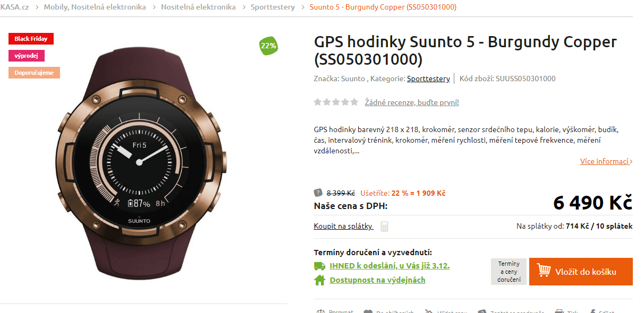Click the Black Friday red label
Screen dimensions: 644x313
pos(31,39)
